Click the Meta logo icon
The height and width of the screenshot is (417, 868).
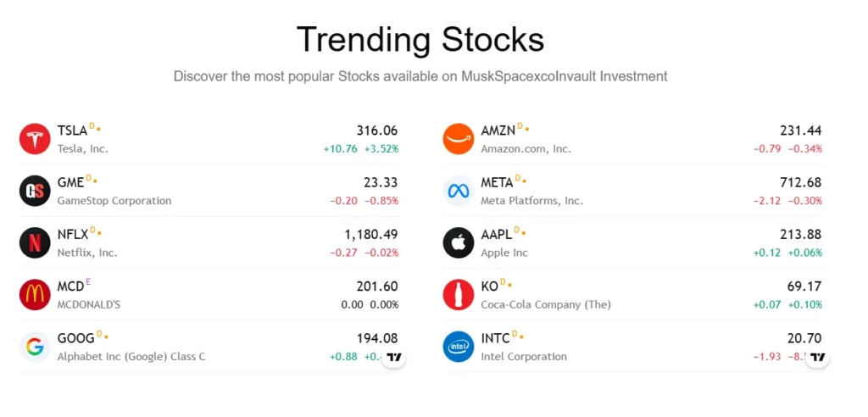459,191
